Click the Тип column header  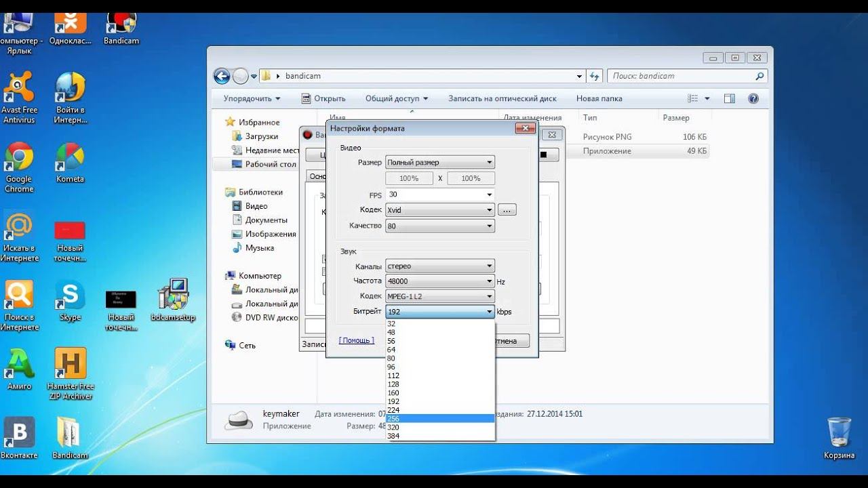(x=590, y=117)
